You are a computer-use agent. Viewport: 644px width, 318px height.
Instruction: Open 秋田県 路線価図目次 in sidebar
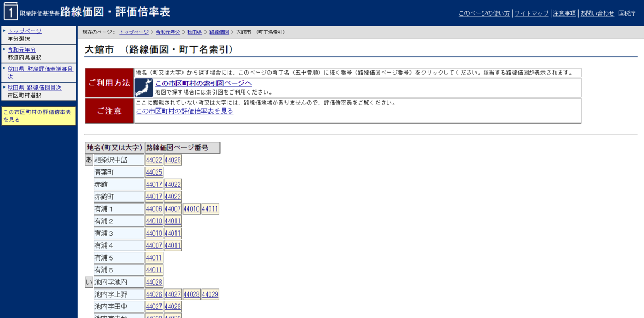(34, 88)
